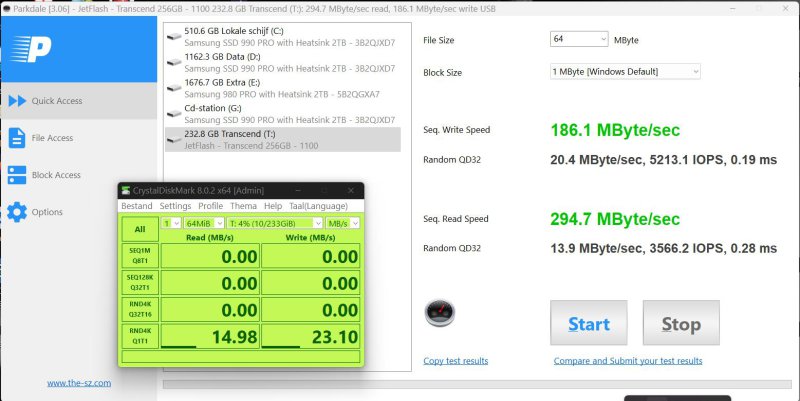The height and width of the screenshot is (401, 800).
Task: Click drive icon for Cd-station (G:)
Action: pos(174,113)
